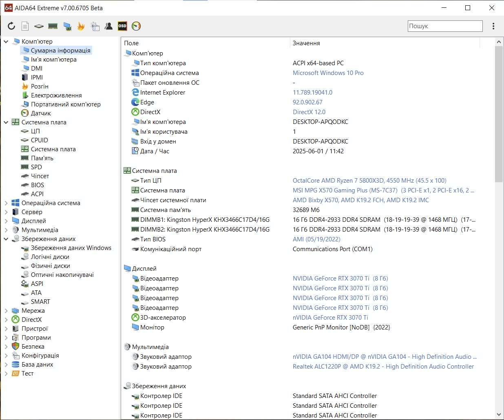Select Портативний комп'ютер tree item
Image resolution: width=504 pixels, height=420 pixels.
point(66,104)
